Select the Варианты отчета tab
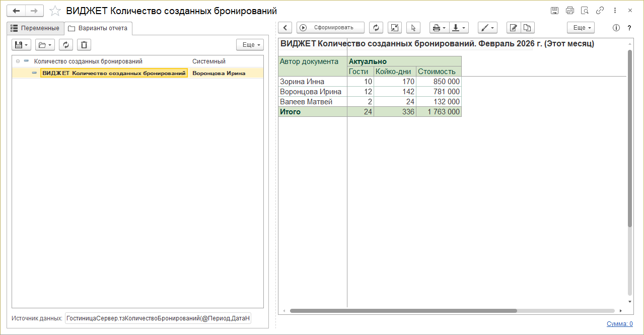The width and height of the screenshot is (644, 335). pos(98,28)
